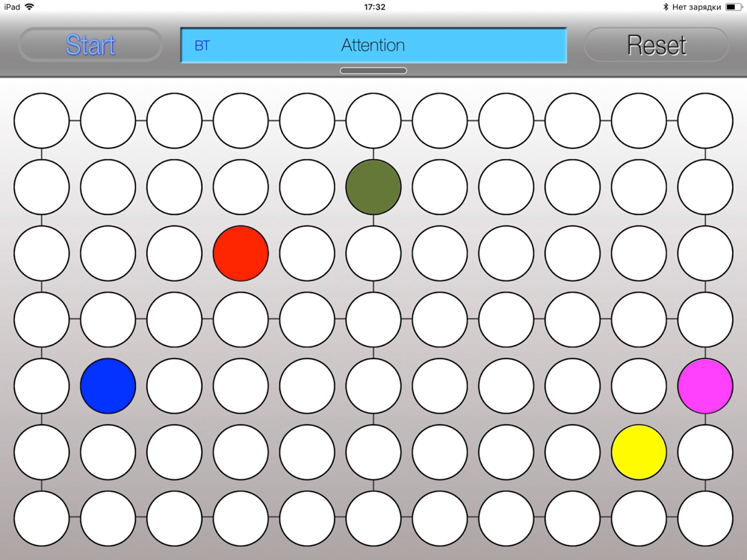Screen dimensions: 747x560
Task: Tap the Start button
Action: 90,45
